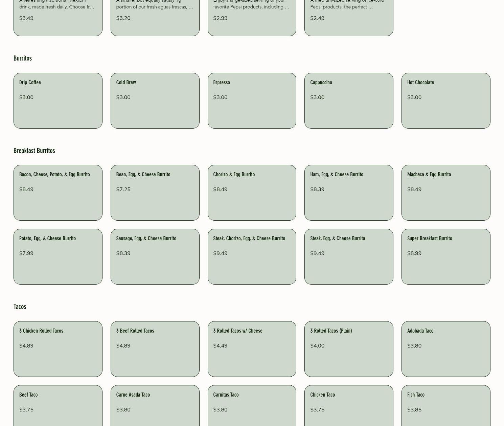The width and height of the screenshot is (504, 426).
Task: Open the Ham, Egg, & Cheese Burrito
Action: [349, 193]
